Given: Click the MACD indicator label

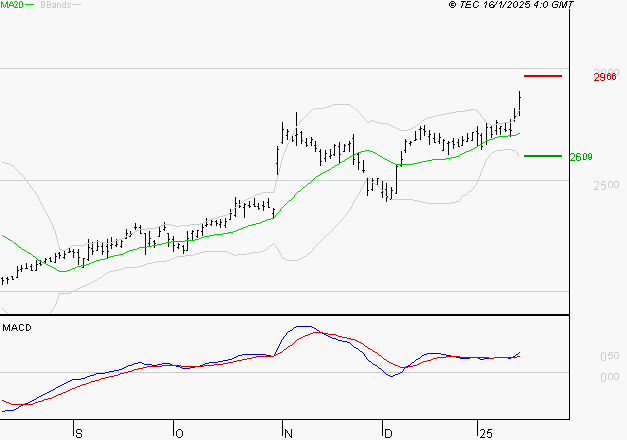Looking at the screenshot, I should [17, 328].
